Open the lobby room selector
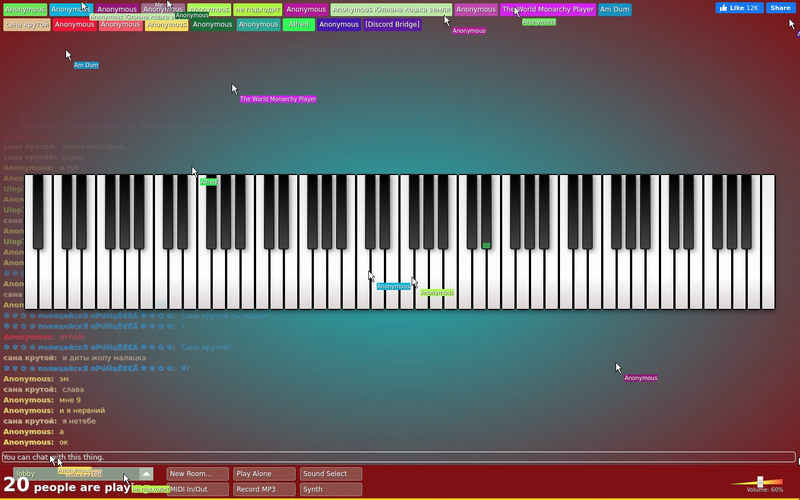The width and height of the screenshot is (800, 500). pos(83,473)
